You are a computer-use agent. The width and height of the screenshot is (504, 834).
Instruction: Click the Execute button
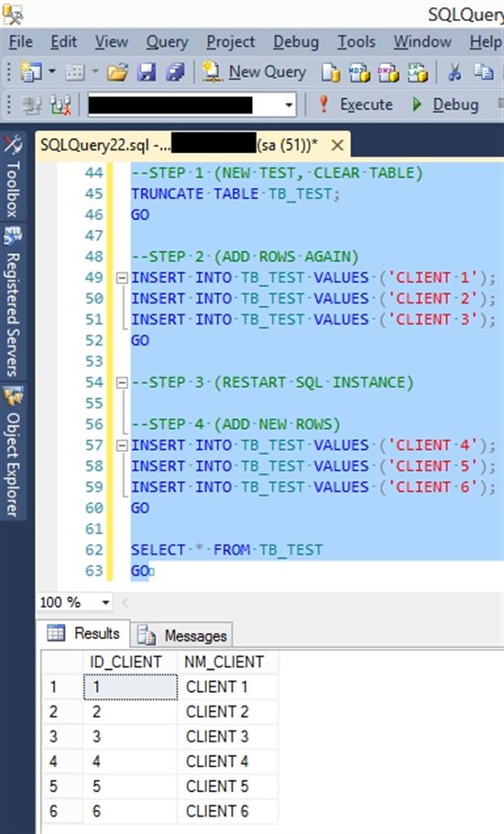coord(356,104)
